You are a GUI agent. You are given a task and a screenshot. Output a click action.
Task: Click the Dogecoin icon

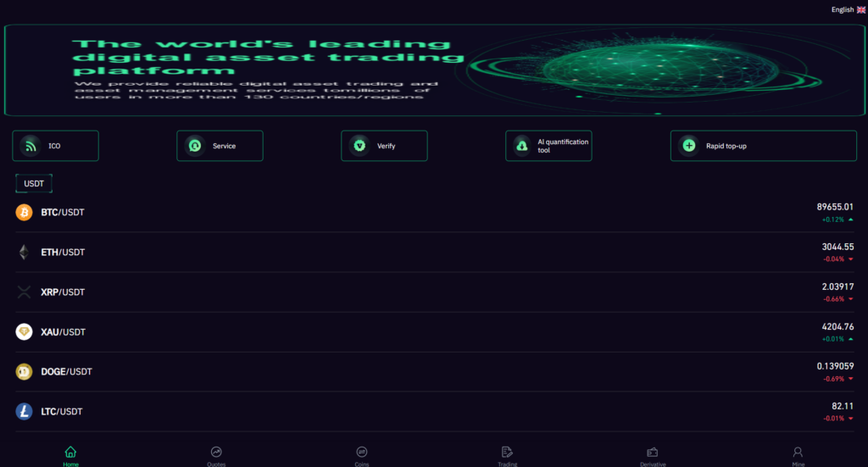[x=24, y=372]
